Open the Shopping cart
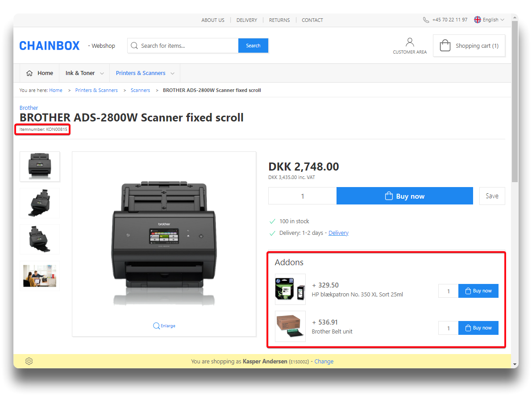 469,46
